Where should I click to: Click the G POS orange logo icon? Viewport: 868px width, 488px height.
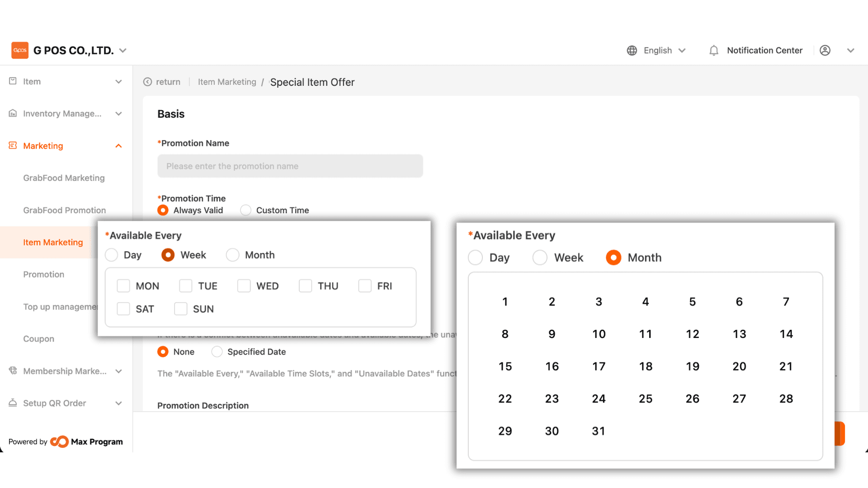(20, 50)
